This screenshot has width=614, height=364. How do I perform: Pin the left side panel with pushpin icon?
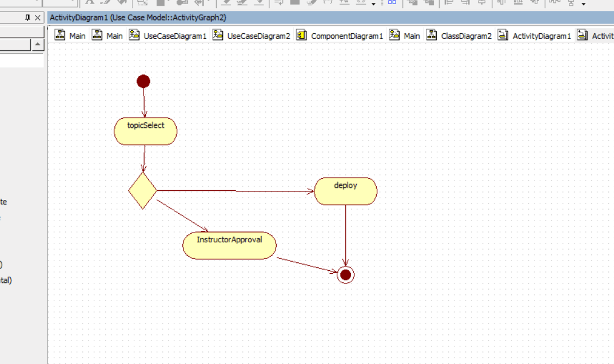tap(27, 18)
